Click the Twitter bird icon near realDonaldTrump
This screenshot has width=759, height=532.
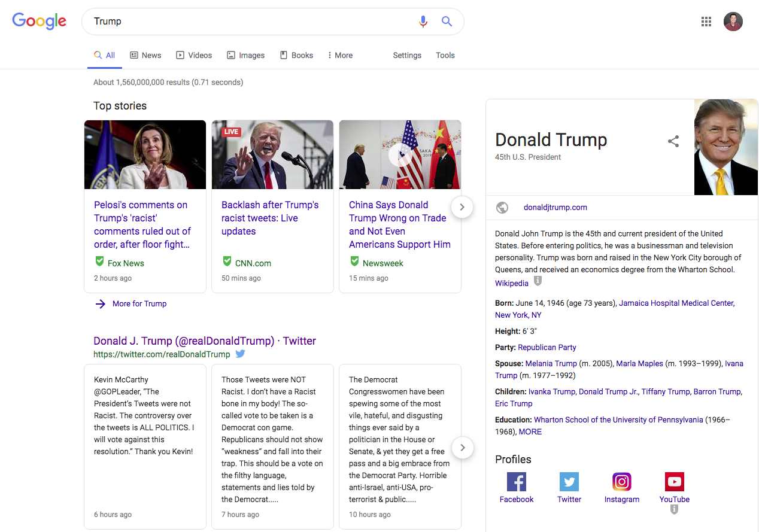tap(240, 354)
